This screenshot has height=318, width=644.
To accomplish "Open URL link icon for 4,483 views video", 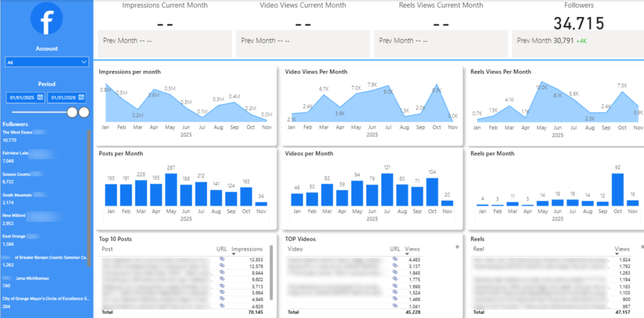I will click(x=395, y=259).
